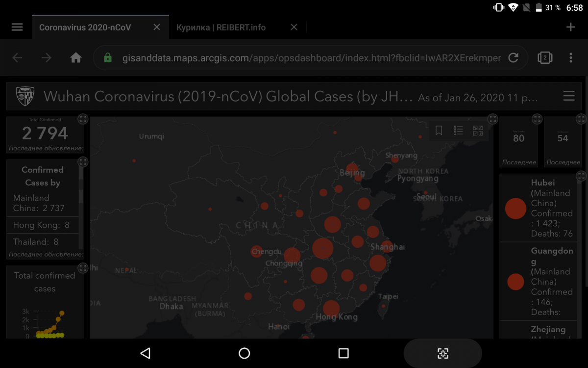
Task: Click the Wuhan Coronavirus dashboard title
Action: click(x=228, y=96)
